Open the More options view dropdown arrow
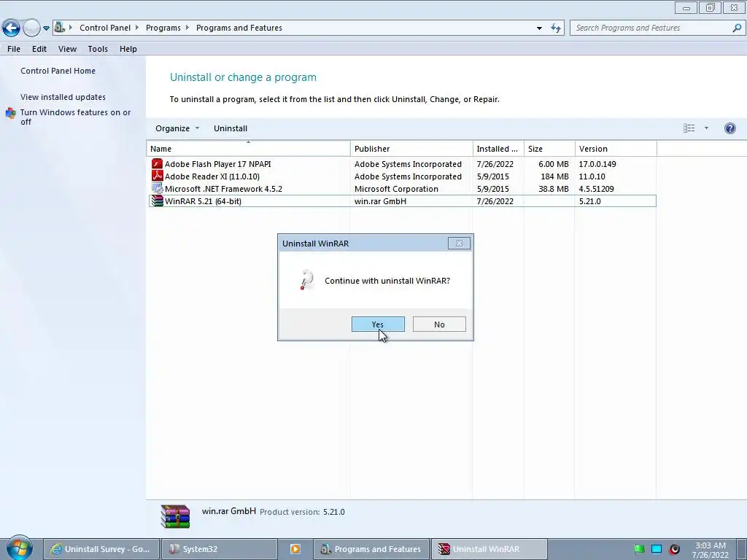The height and width of the screenshot is (560, 747). tap(706, 128)
